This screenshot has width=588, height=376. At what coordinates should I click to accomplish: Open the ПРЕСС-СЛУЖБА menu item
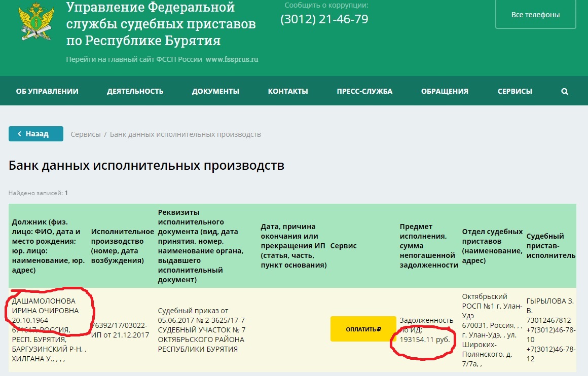(364, 92)
